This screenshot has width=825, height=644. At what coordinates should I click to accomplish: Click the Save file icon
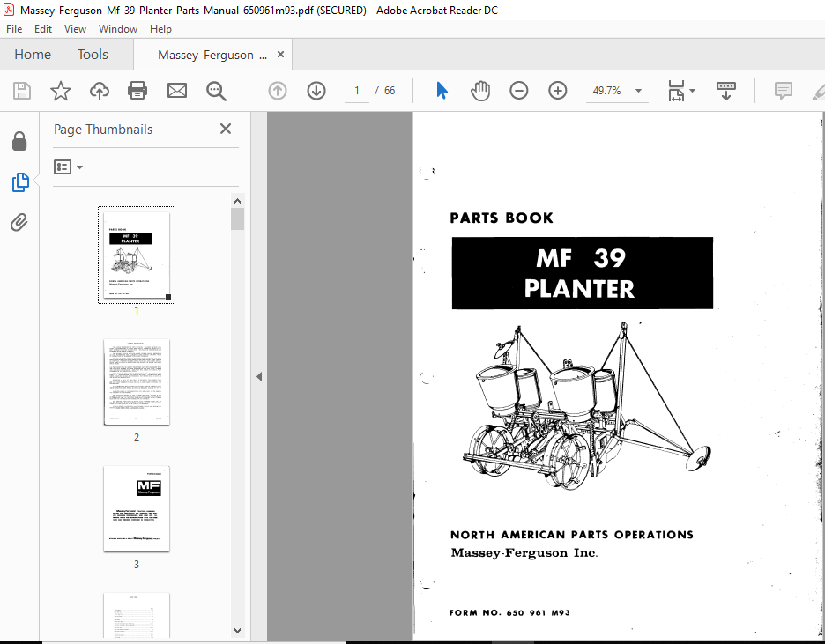[21, 91]
